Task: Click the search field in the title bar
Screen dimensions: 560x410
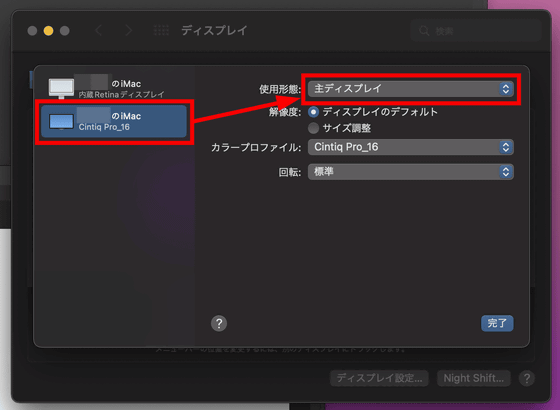Action: pyautogui.click(x=476, y=31)
